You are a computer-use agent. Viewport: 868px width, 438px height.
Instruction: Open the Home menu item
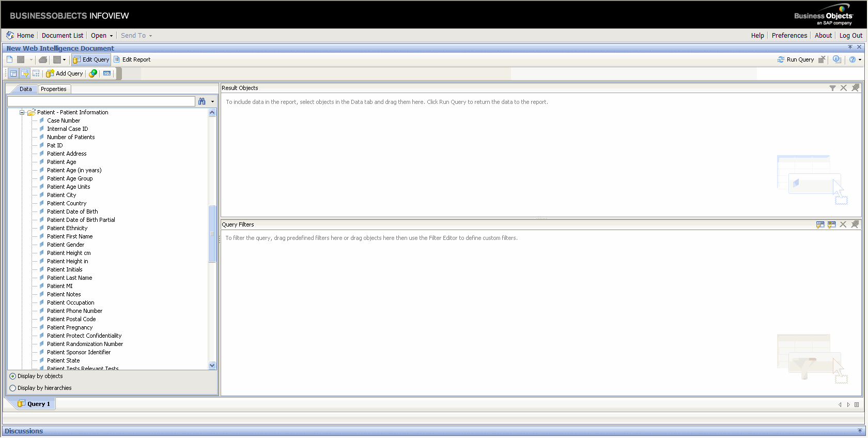click(x=25, y=36)
